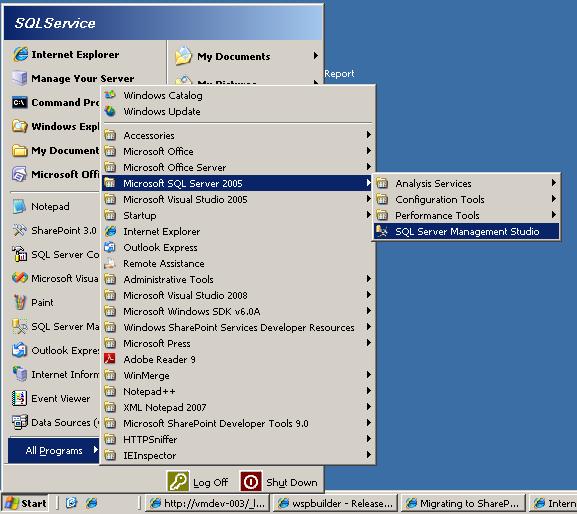Click the Shut Down power icon
This screenshot has width=577, height=514.
[251, 481]
